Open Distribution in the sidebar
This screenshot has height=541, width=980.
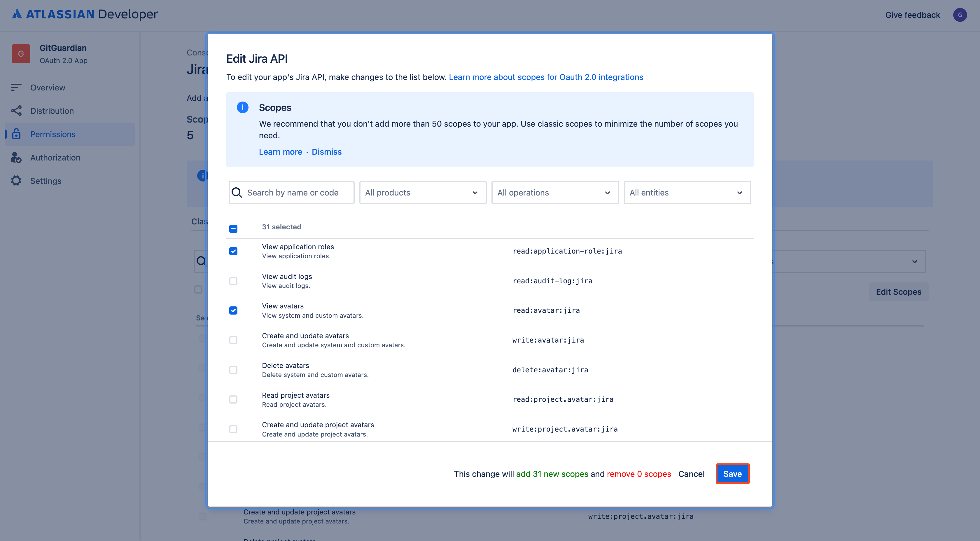pos(70,111)
